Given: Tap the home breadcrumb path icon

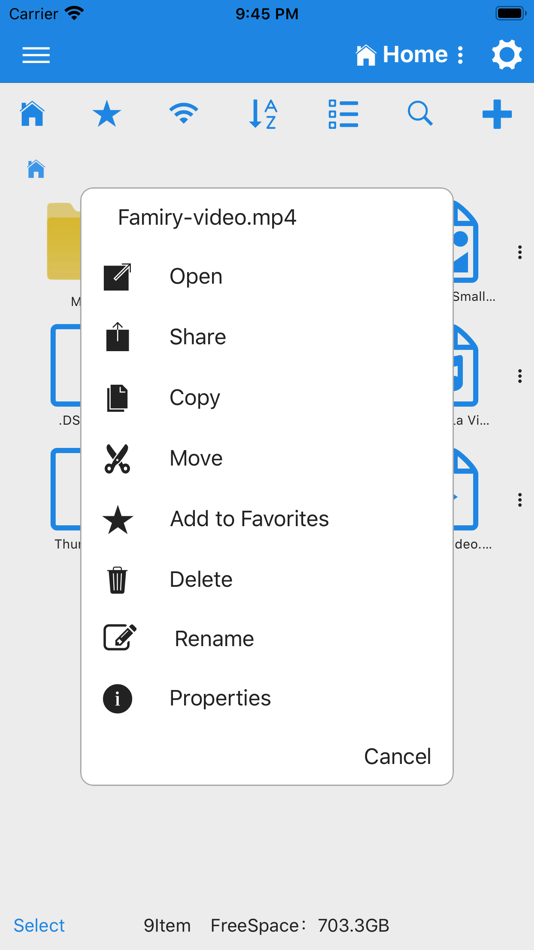Looking at the screenshot, I should pos(36,169).
